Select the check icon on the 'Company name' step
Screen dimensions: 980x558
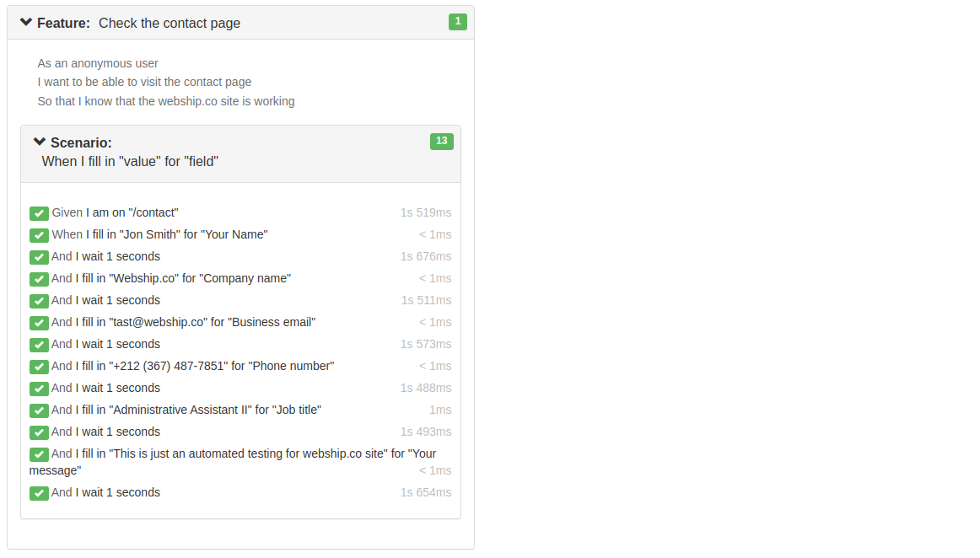(39, 278)
